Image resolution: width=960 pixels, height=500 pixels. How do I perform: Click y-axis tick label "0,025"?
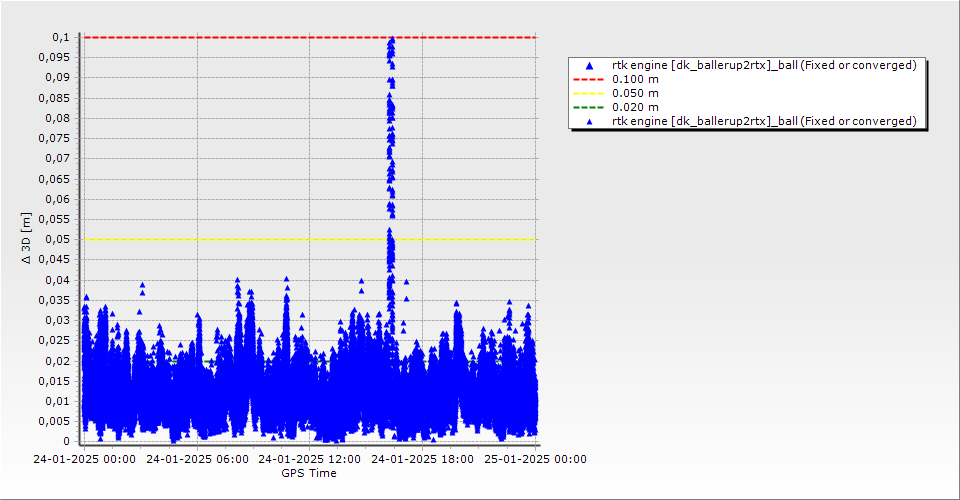[54, 340]
